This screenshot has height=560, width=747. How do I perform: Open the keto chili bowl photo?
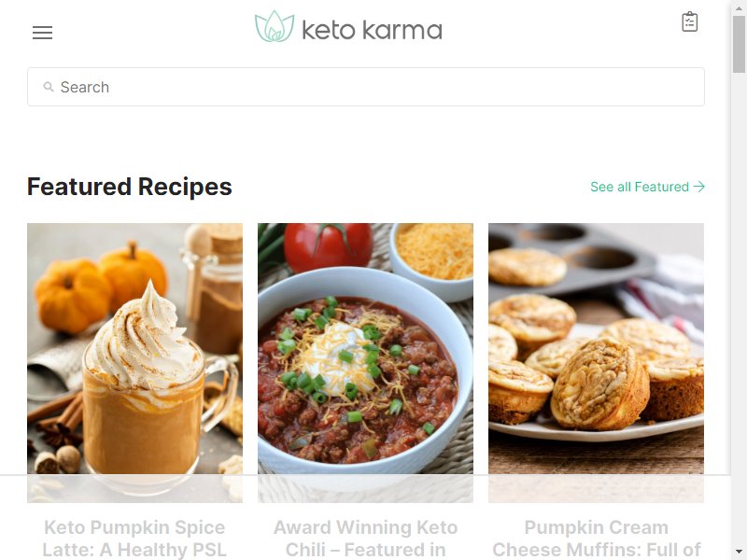point(365,363)
